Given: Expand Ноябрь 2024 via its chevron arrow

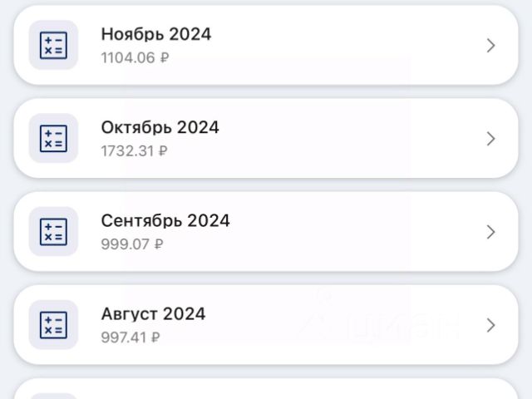Looking at the screenshot, I should pyautogui.click(x=490, y=46).
